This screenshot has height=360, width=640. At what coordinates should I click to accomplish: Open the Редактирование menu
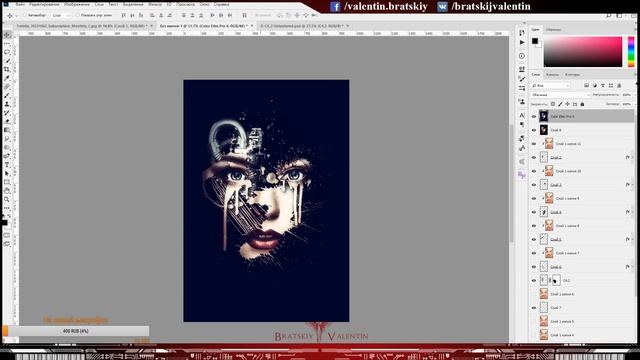[44, 4]
